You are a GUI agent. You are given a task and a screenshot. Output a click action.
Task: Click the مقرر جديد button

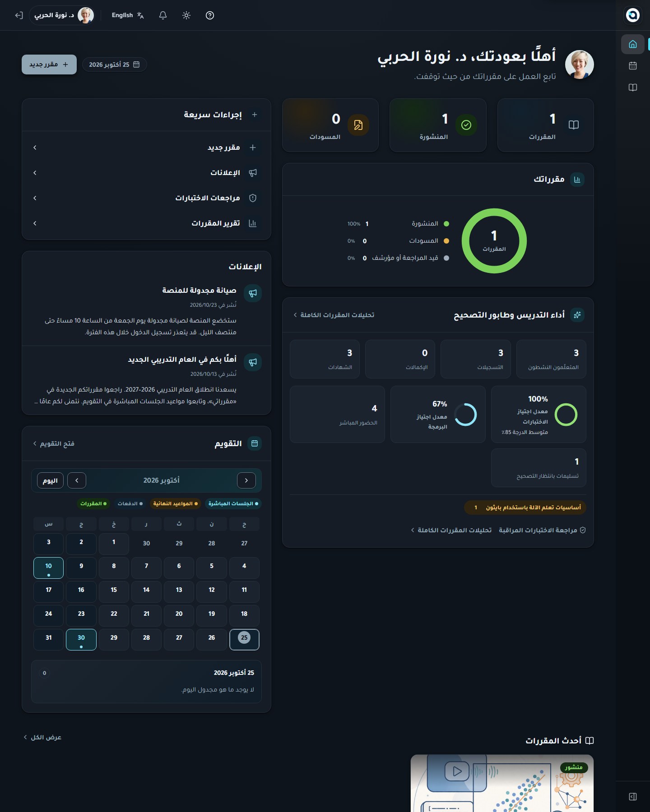pos(49,65)
